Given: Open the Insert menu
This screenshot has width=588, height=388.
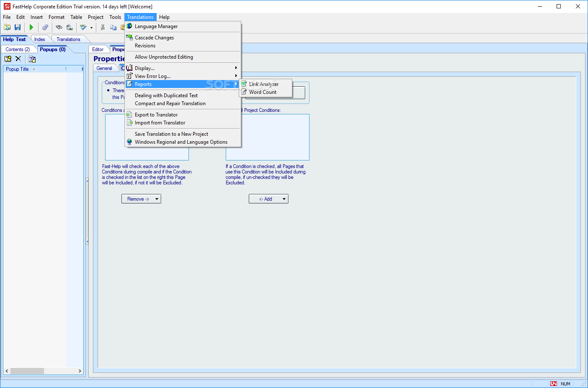Looking at the screenshot, I should coord(36,17).
